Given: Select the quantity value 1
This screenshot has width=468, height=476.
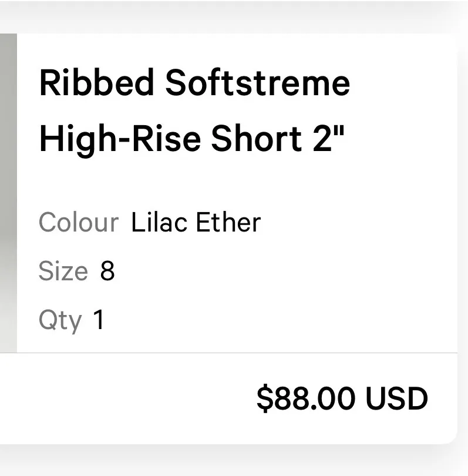Looking at the screenshot, I should (99, 319).
